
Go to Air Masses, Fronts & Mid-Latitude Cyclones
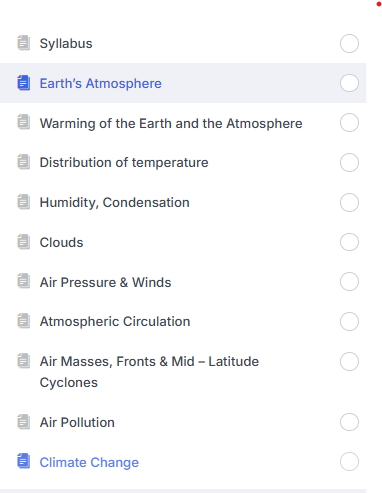pos(149,372)
